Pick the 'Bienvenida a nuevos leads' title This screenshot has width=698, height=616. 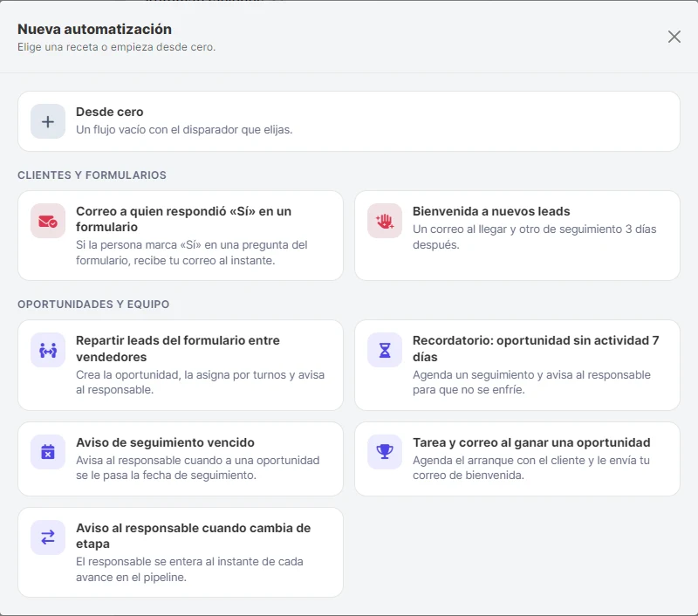[491, 211]
